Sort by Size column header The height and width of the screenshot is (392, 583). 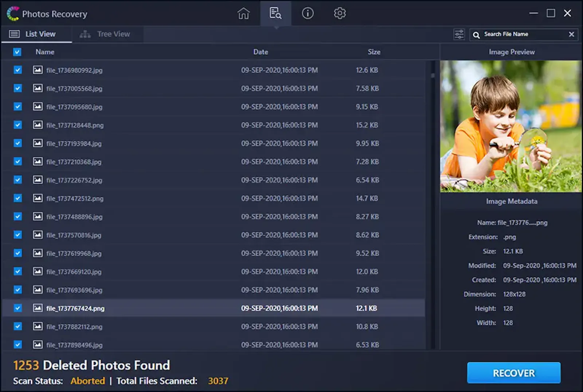pos(374,52)
